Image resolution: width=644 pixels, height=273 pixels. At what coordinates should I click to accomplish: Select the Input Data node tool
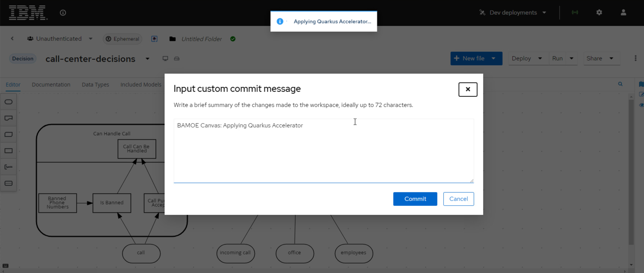[9, 102]
